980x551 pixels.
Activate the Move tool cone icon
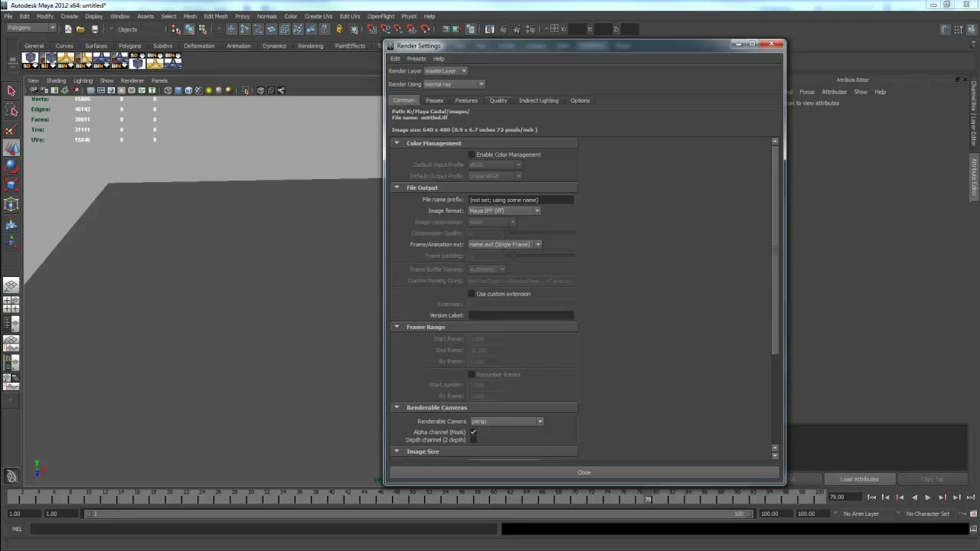(x=11, y=148)
